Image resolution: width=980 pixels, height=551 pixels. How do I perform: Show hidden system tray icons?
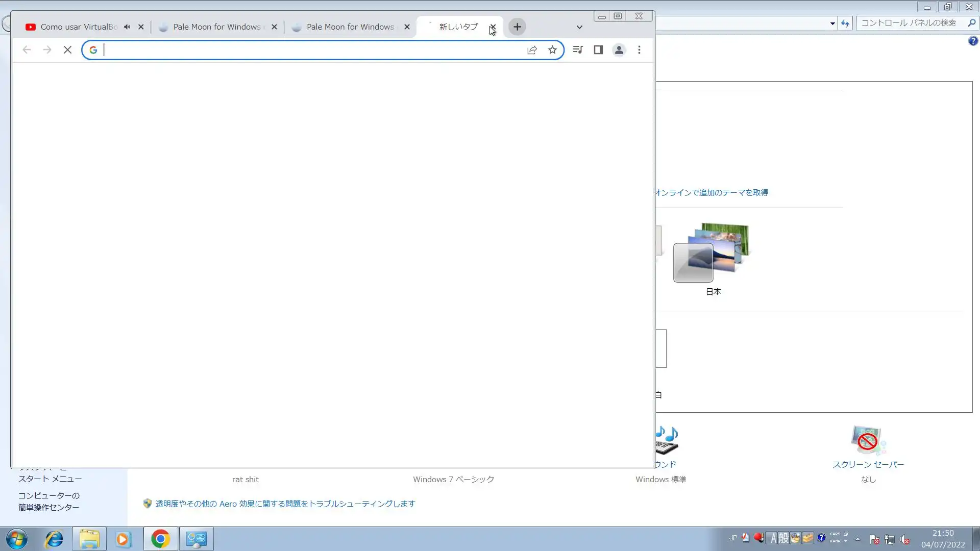point(857,539)
